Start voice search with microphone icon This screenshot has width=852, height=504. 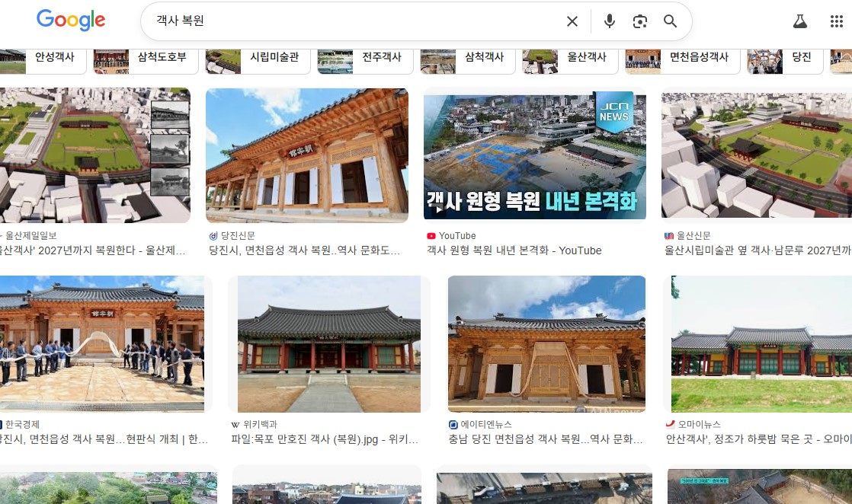(610, 21)
